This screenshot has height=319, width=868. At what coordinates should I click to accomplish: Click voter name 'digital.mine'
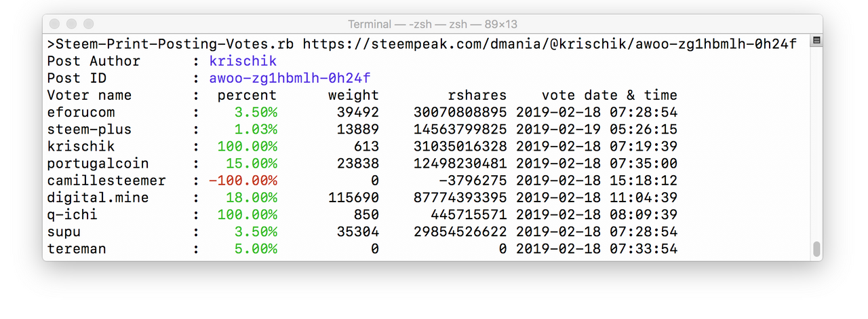click(98, 198)
